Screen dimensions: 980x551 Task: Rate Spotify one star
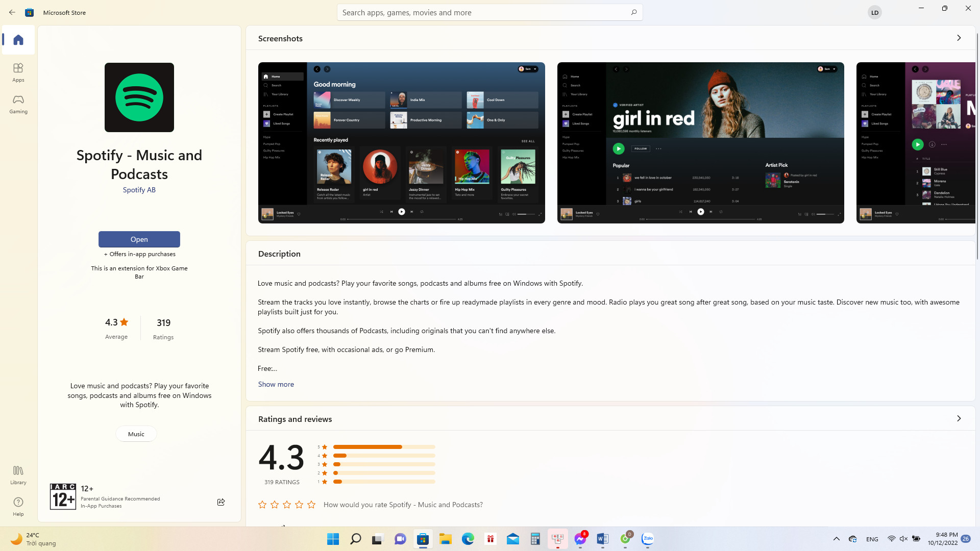tap(262, 505)
